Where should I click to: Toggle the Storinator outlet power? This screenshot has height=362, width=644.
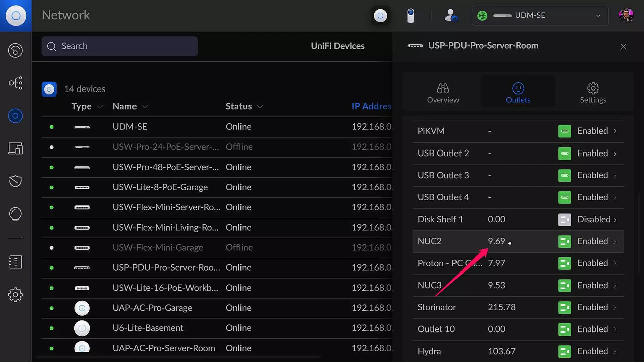point(565,307)
